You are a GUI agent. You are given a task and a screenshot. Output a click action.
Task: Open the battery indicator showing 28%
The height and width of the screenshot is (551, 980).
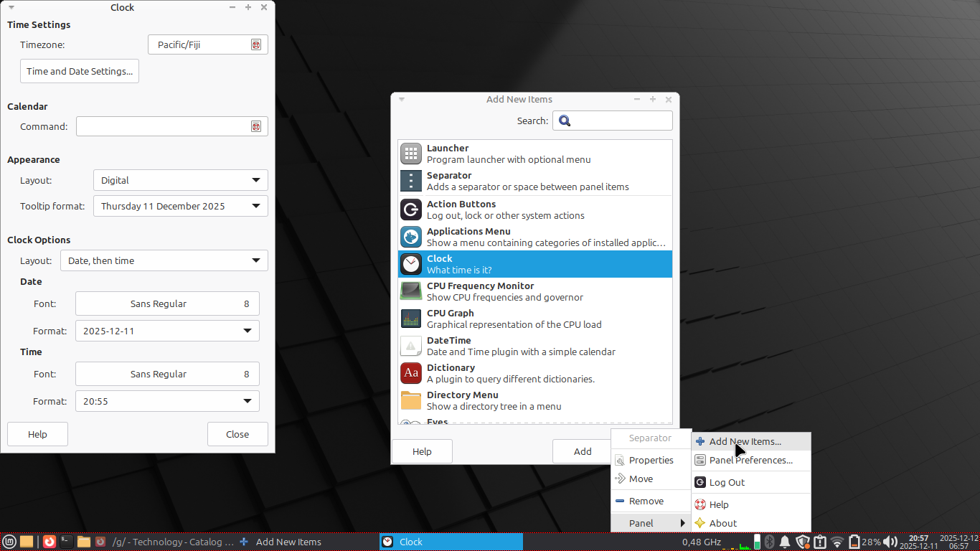click(x=864, y=542)
